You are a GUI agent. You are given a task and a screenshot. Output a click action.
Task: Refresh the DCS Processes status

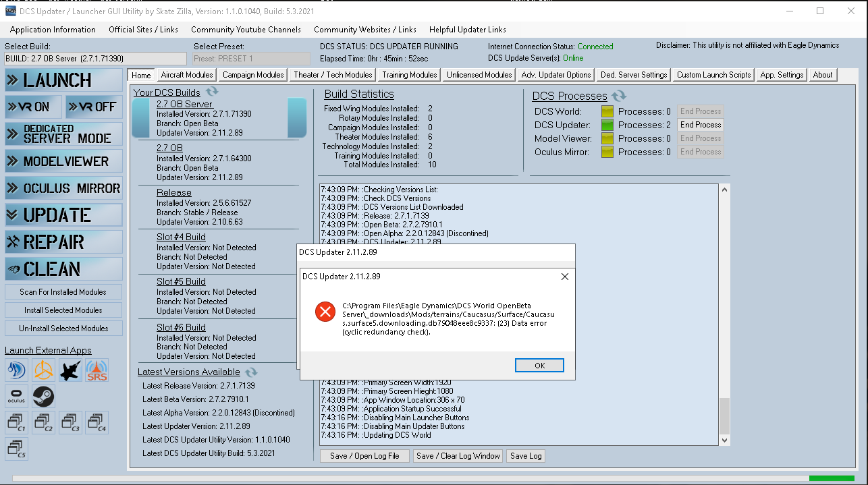pyautogui.click(x=619, y=96)
